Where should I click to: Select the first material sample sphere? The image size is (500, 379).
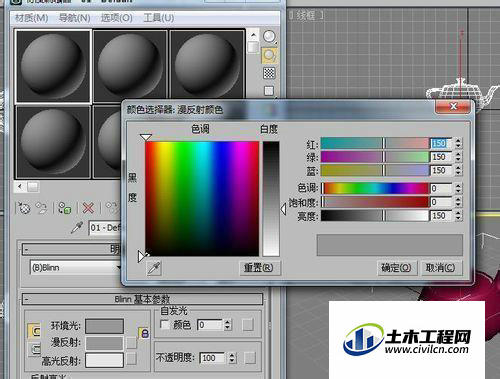[x=53, y=66]
